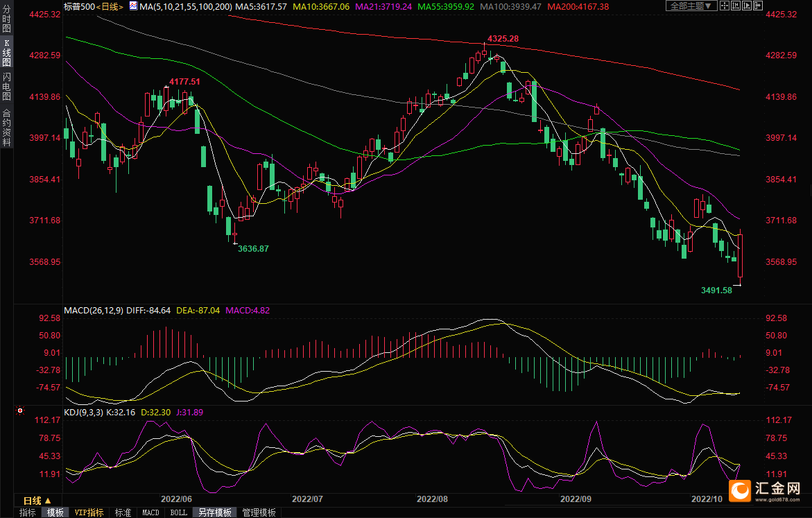Click the MA100:3939.47 value
The width and height of the screenshot is (812, 518).
(x=510, y=7)
